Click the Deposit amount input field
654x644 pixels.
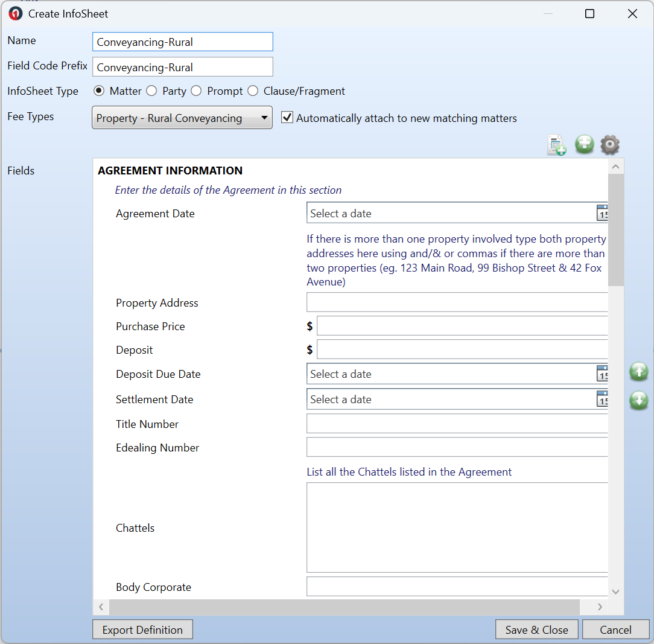[462, 349]
